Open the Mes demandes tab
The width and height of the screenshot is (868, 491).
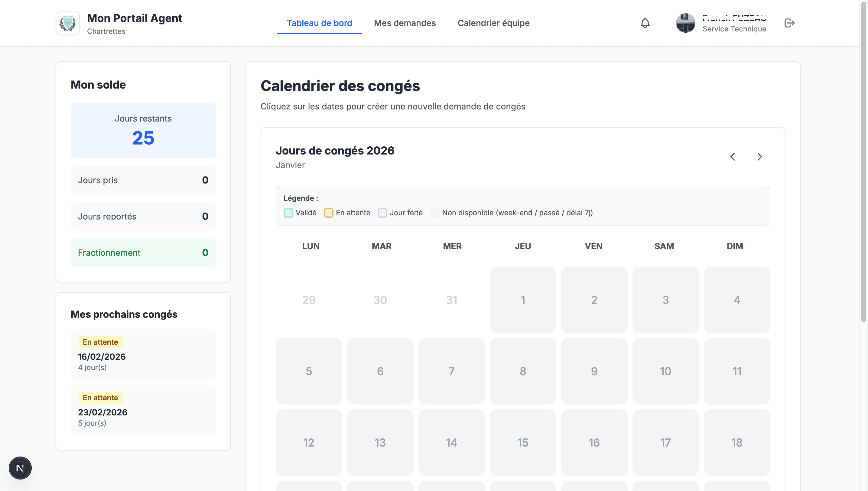(x=405, y=23)
